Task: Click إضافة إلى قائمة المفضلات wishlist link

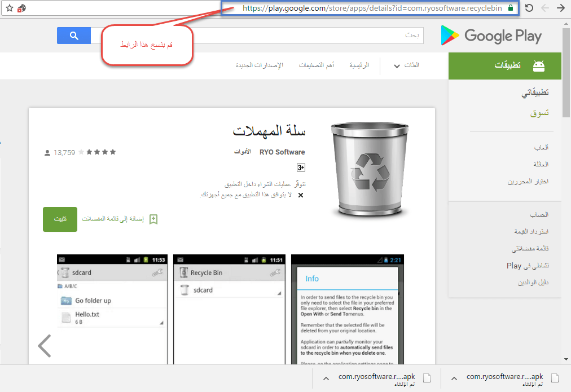Action: pyautogui.click(x=112, y=219)
